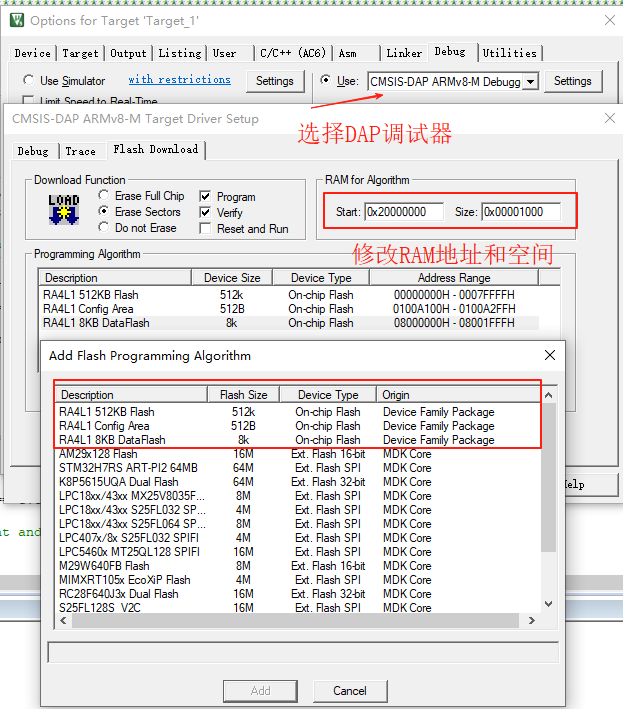The height and width of the screenshot is (709, 623).
Task: Open the Output tab
Action: (128, 53)
